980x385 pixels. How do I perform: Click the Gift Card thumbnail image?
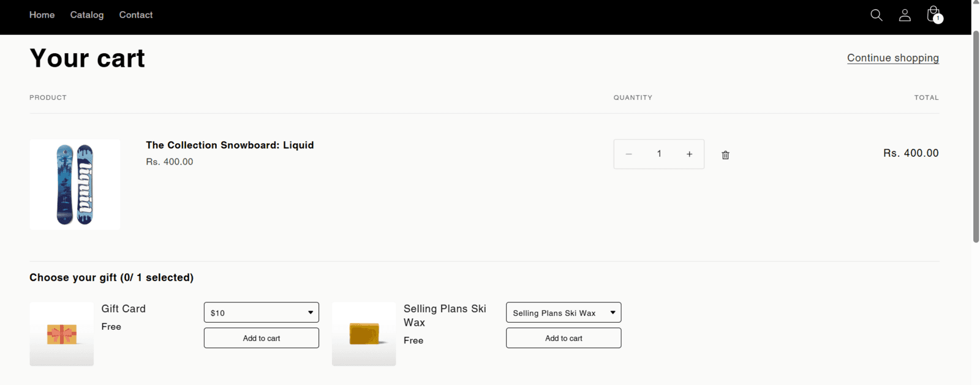click(x=62, y=334)
